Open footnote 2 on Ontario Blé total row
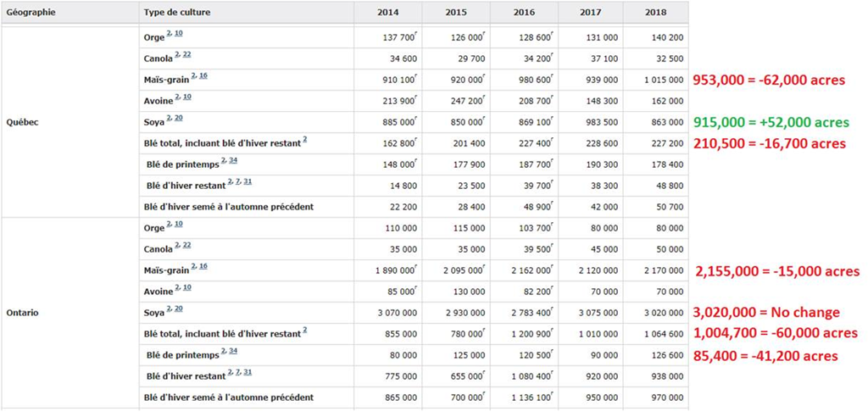 [304, 330]
